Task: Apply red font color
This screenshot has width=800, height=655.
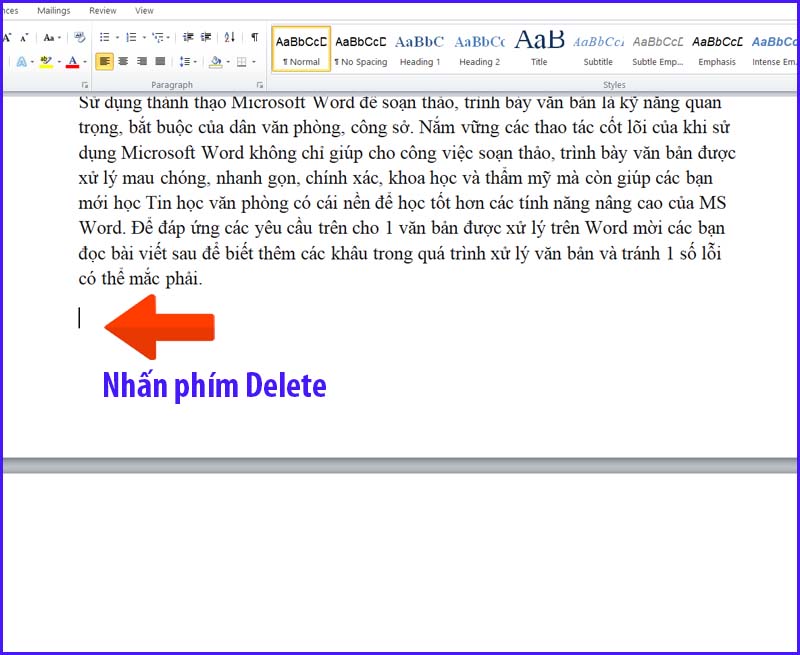Action: (x=73, y=62)
